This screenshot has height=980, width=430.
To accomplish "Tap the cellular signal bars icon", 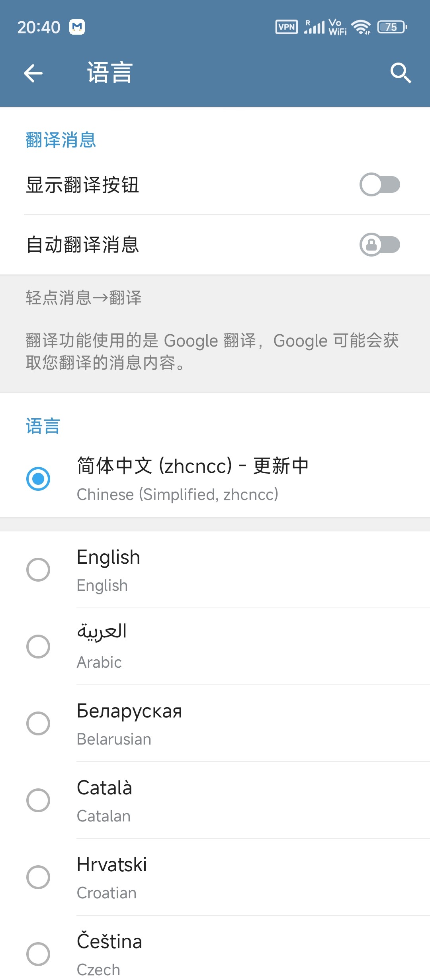I will [315, 27].
